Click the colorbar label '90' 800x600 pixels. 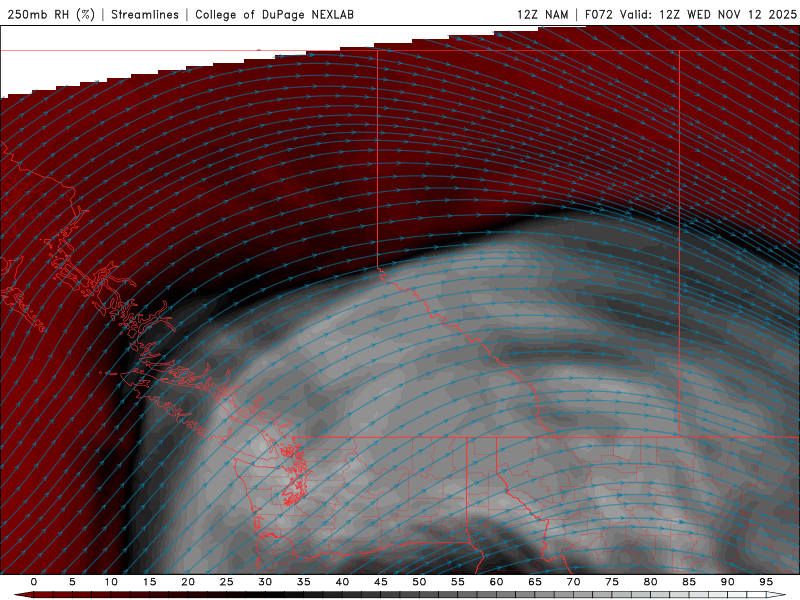click(x=727, y=582)
